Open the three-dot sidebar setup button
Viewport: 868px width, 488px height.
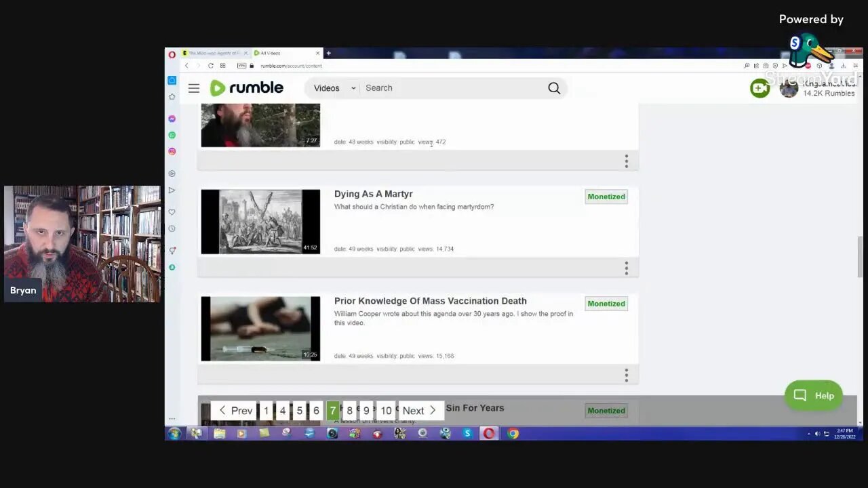click(x=172, y=419)
